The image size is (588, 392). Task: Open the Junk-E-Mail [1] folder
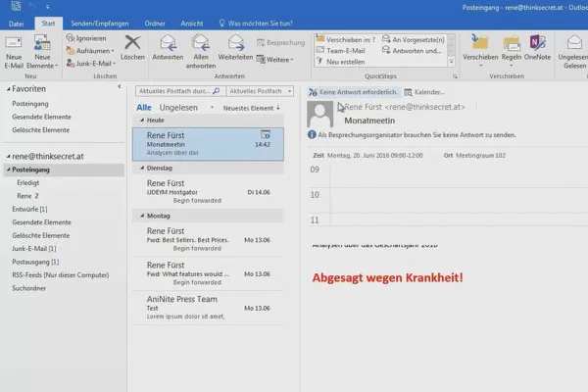click(34, 248)
